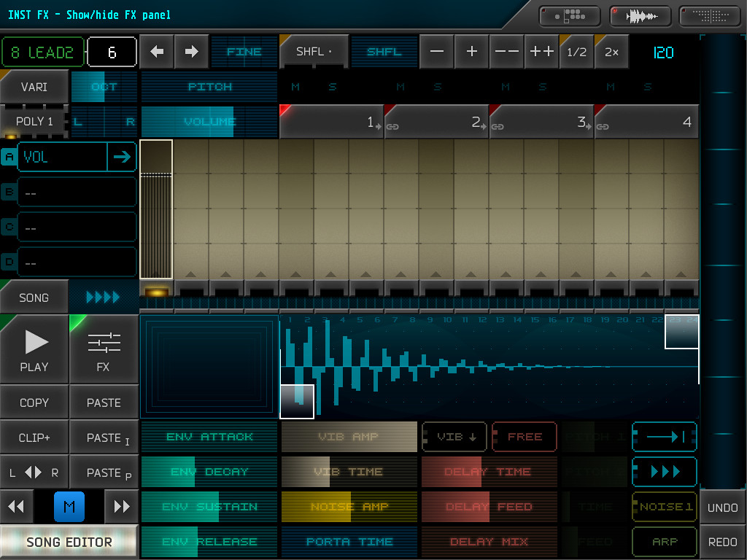Open the drum pads panel from the top toolbar
Image resolution: width=747 pixels, height=560 pixels.
pyautogui.click(x=570, y=15)
